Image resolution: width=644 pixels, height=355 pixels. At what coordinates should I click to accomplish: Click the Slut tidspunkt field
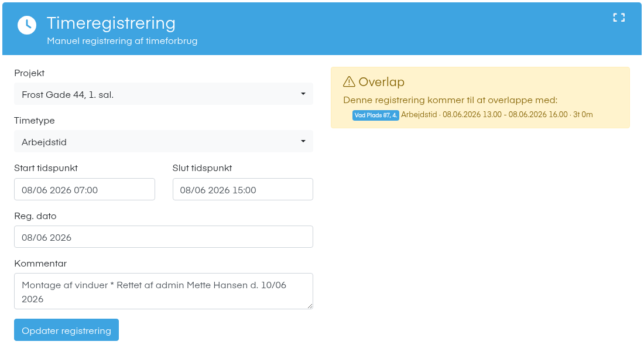tap(243, 189)
